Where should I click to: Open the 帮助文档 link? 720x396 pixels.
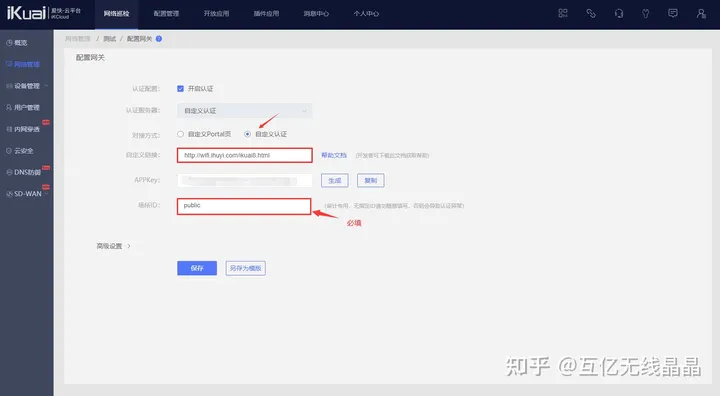[x=334, y=155]
